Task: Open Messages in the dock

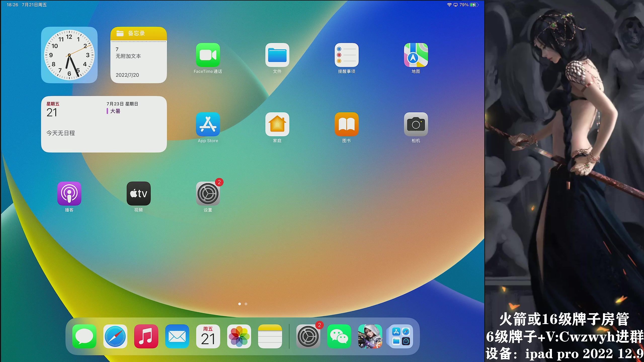Action: (84, 336)
